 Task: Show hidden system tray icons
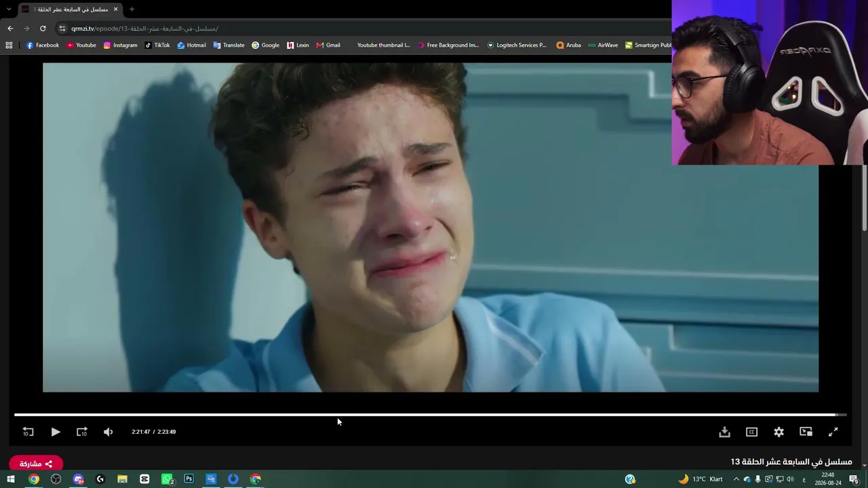tap(736, 479)
